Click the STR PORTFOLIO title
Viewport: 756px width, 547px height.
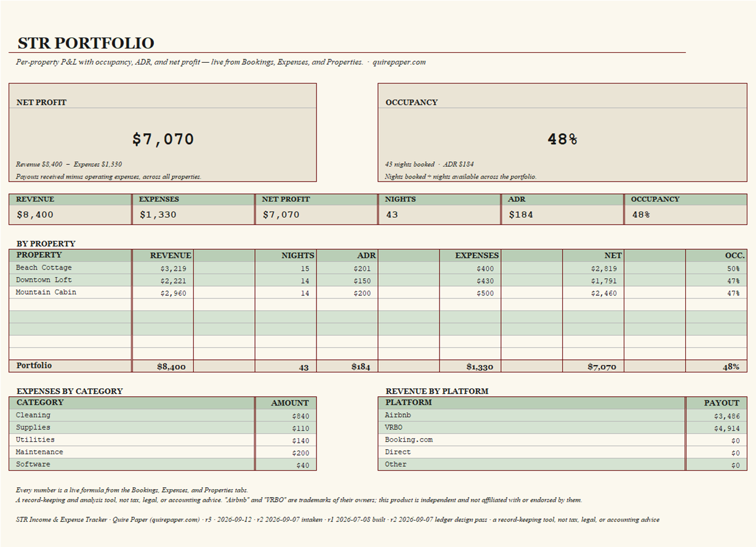pos(86,43)
